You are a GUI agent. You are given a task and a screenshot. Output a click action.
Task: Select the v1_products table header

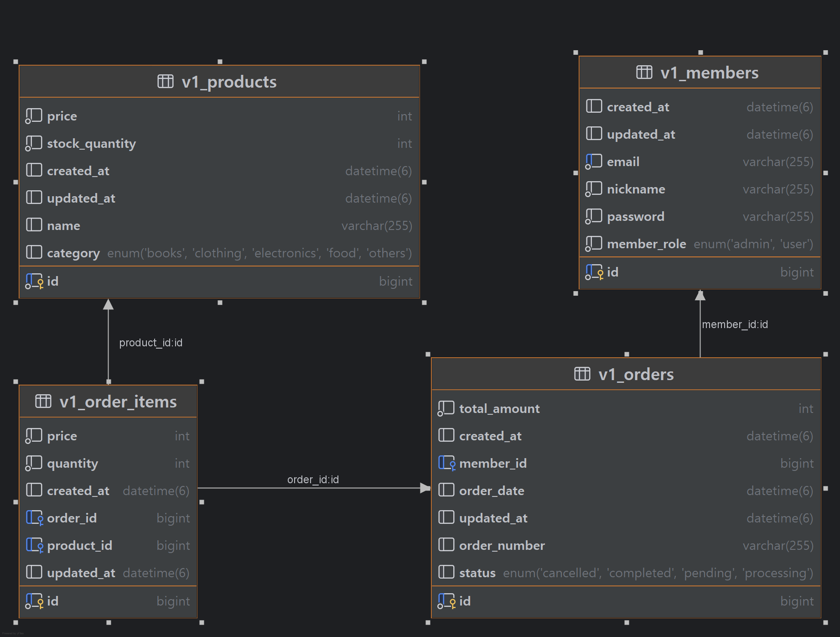(219, 82)
